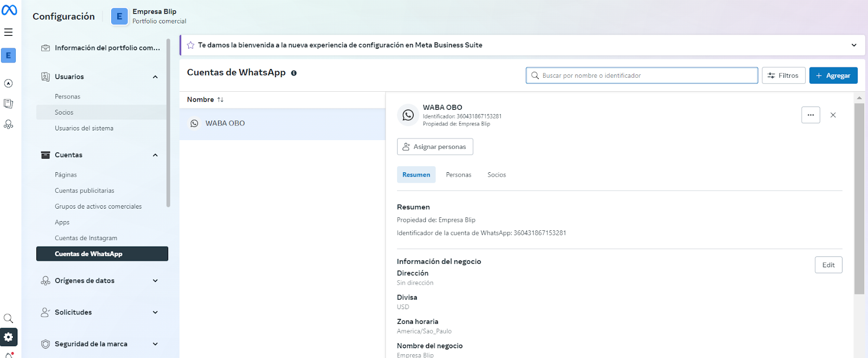The height and width of the screenshot is (358, 868).
Task: Switch to the Resumen tab
Action: [416, 174]
